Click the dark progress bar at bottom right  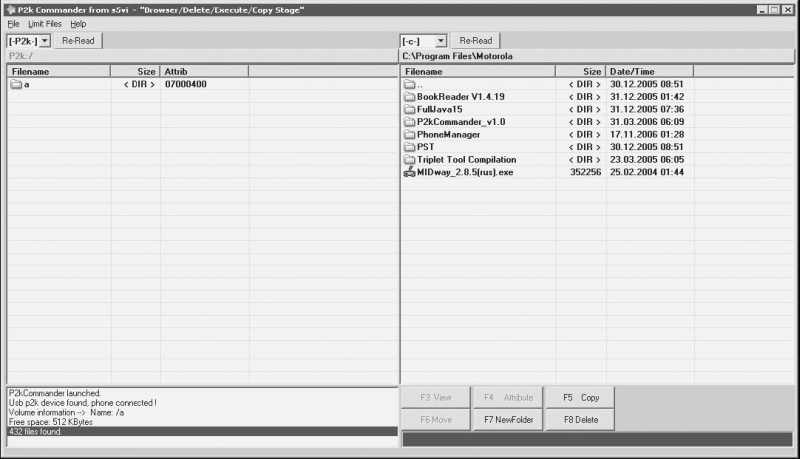pyautogui.click(x=597, y=439)
